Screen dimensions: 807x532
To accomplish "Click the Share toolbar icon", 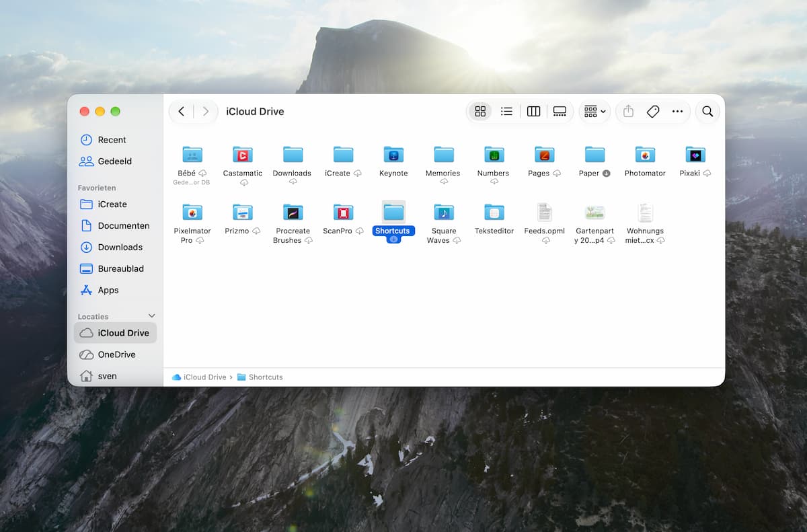I will pos(628,112).
